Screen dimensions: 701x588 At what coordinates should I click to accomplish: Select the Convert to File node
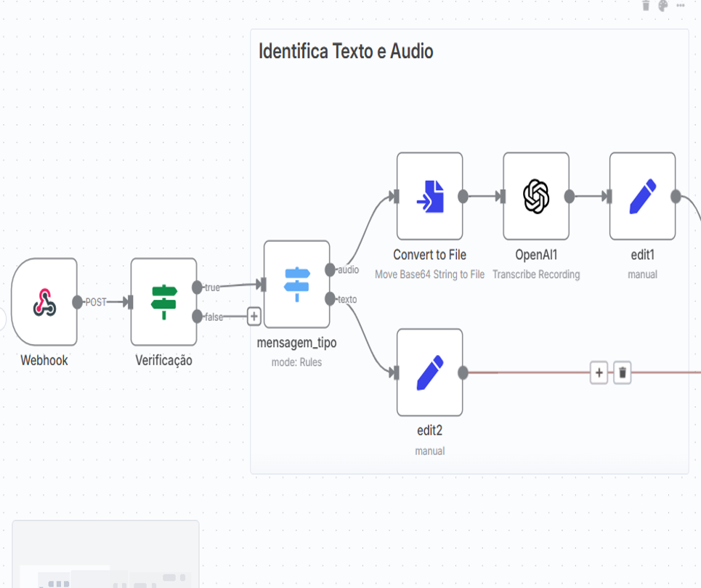[x=429, y=196]
